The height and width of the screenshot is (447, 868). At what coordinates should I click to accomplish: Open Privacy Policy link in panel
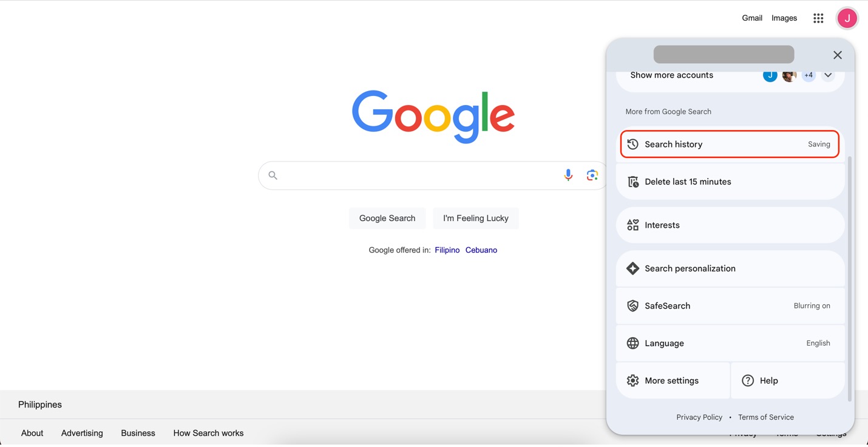point(699,417)
